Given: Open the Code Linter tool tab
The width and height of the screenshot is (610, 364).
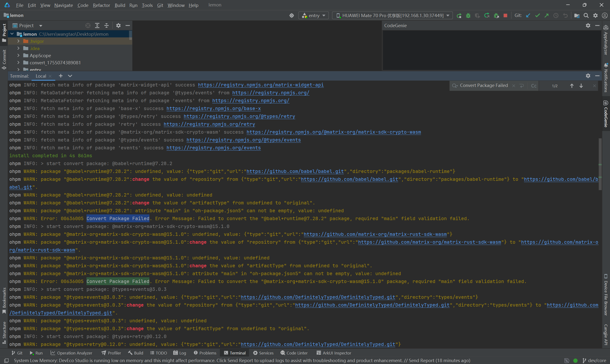Looking at the screenshot, I should coord(294,353).
